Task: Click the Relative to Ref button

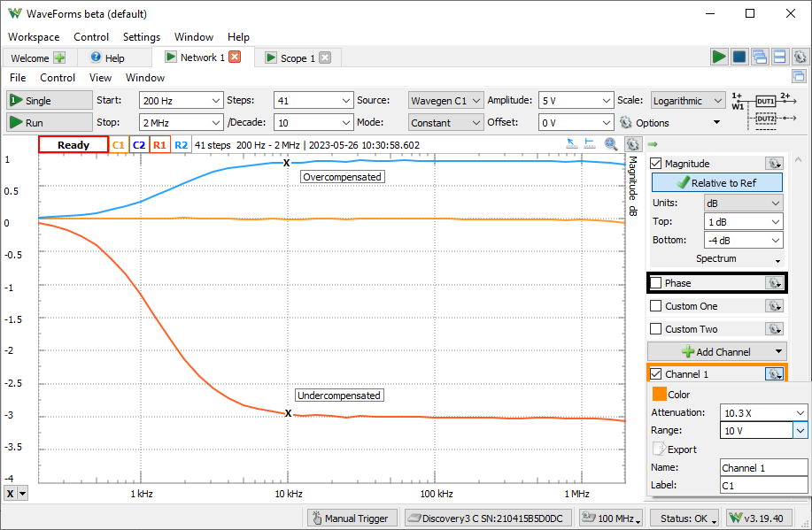Action: (x=716, y=182)
